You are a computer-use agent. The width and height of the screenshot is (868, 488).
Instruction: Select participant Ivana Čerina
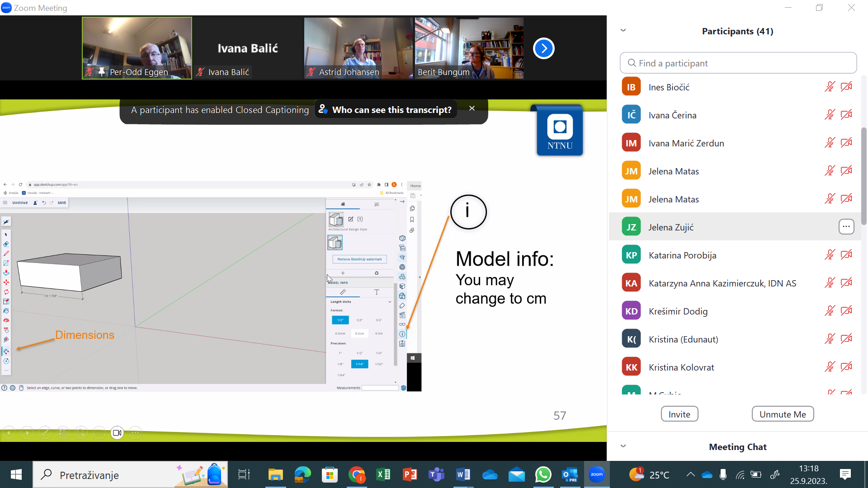tap(735, 115)
